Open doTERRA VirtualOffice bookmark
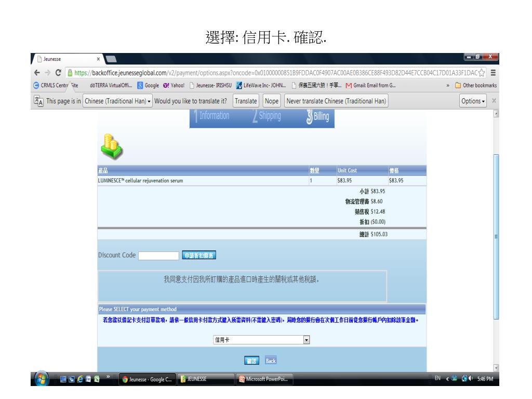Screen dimensions: 532x399 (111, 85)
